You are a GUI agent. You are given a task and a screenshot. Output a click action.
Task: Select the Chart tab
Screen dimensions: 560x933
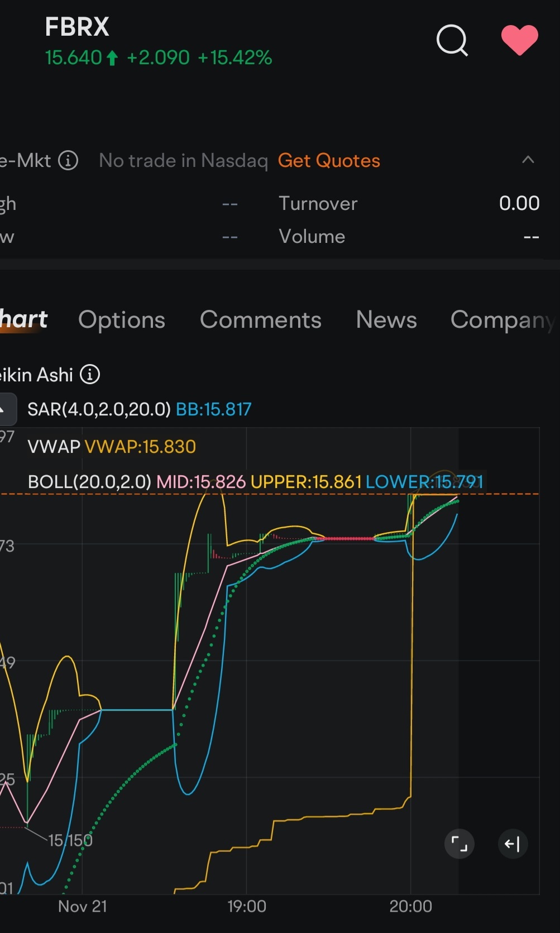[23, 319]
